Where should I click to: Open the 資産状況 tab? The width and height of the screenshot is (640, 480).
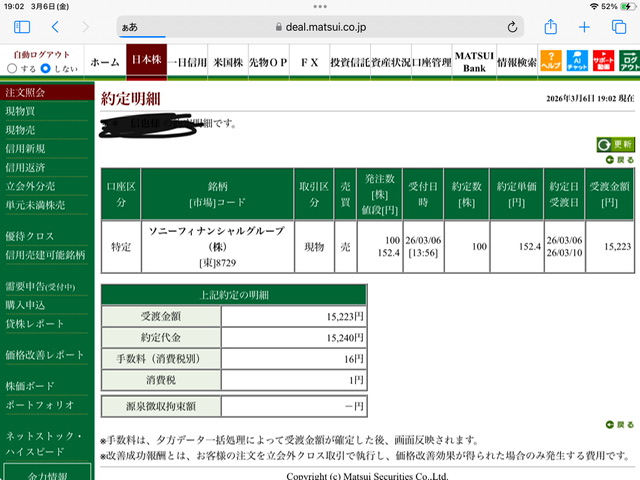pyautogui.click(x=391, y=62)
